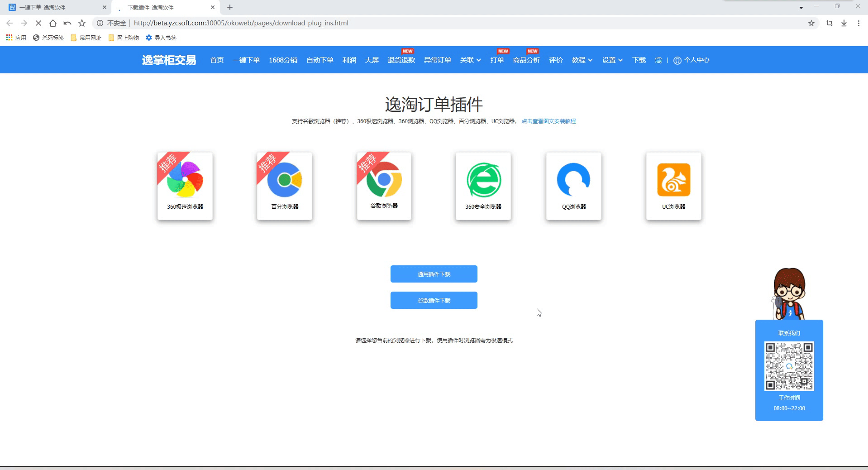
Task: Click 谷歌插件下载 button
Action: (x=434, y=300)
